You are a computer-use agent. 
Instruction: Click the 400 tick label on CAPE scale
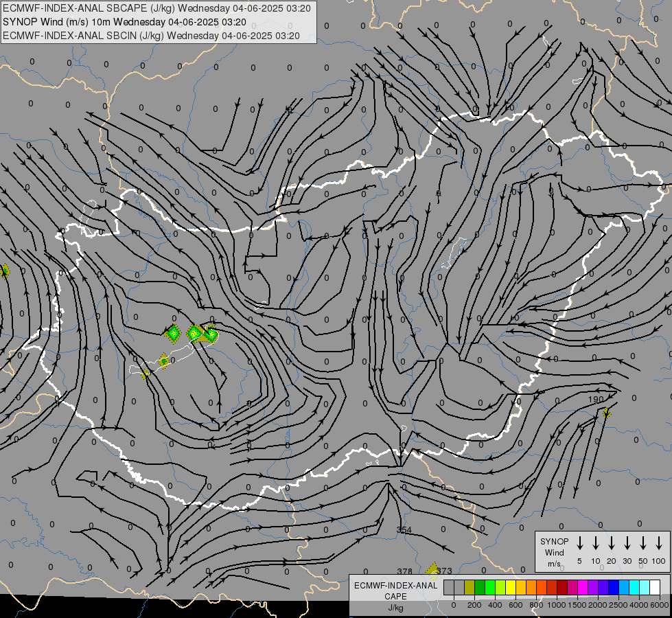495,605
